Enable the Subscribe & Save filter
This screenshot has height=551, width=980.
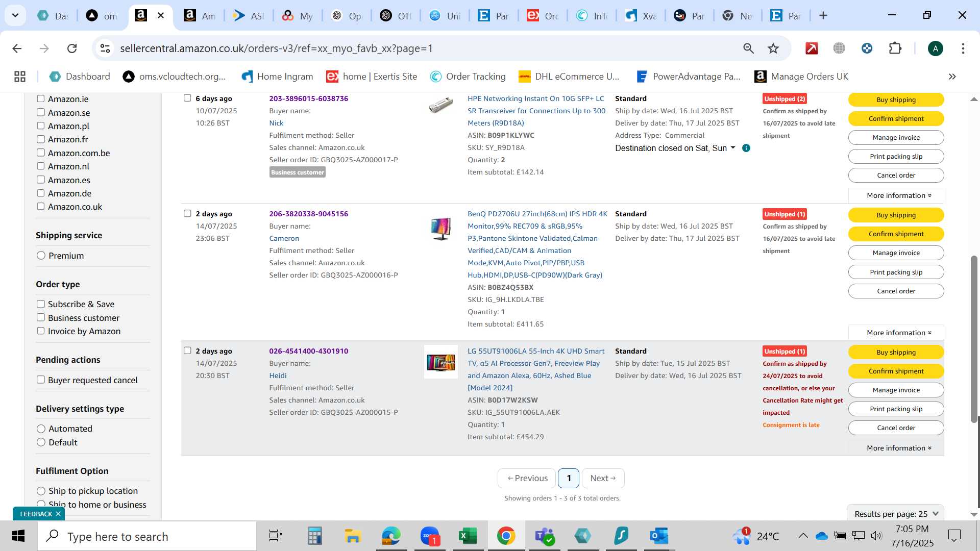[x=41, y=304]
